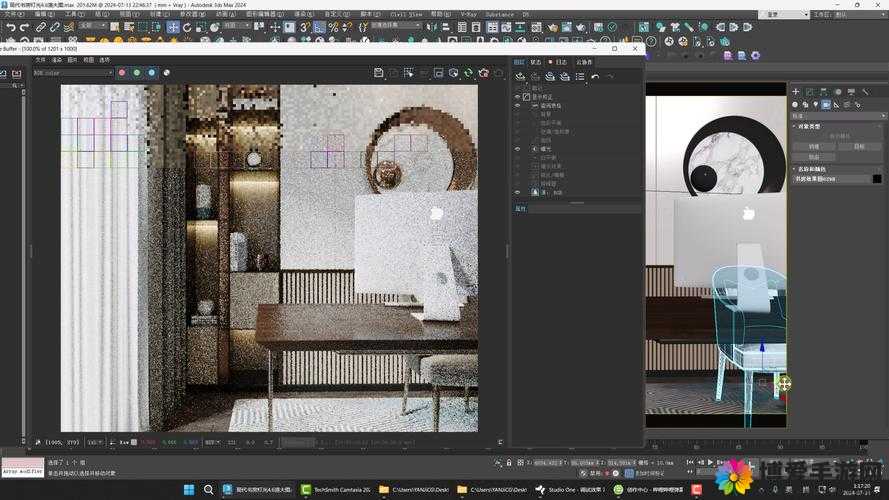889x500 pixels.
Task: Collapse the Name and Color rollout
Action: (x=811, y=169)
